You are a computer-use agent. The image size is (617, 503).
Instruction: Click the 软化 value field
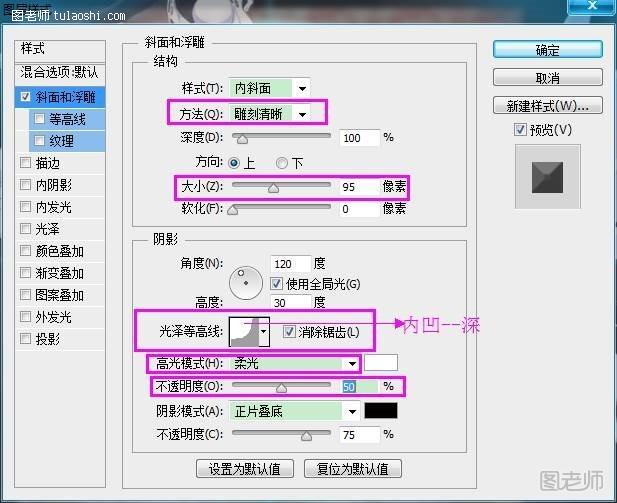coord(359,209)
